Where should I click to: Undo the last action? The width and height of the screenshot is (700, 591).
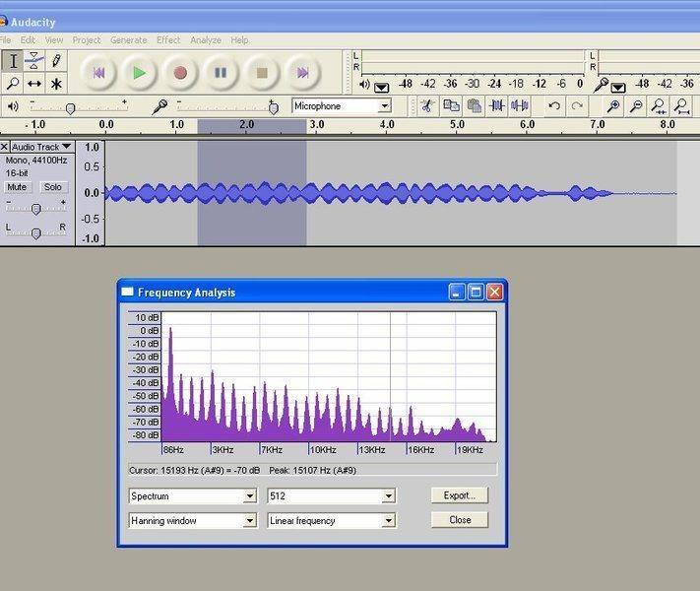pyautogui.click(x=554, y=105)
